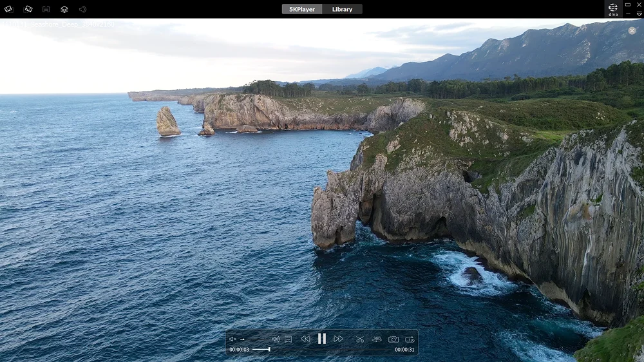
Task: Toggle the mute speaker icon
Action: [x=232, y=339]
